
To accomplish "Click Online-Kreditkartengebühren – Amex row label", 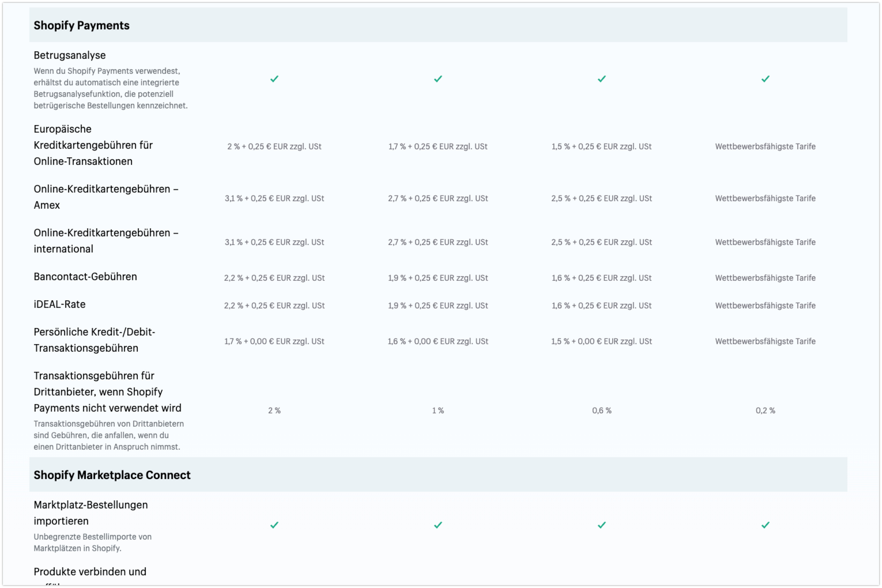I will pos(106,197).
